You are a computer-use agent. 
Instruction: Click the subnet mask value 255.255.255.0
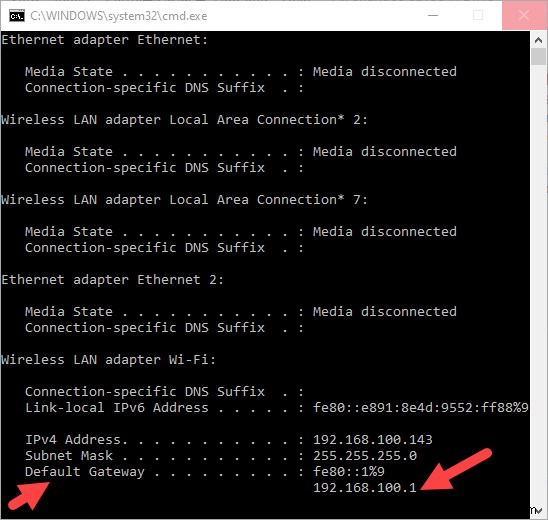[365, 456]
